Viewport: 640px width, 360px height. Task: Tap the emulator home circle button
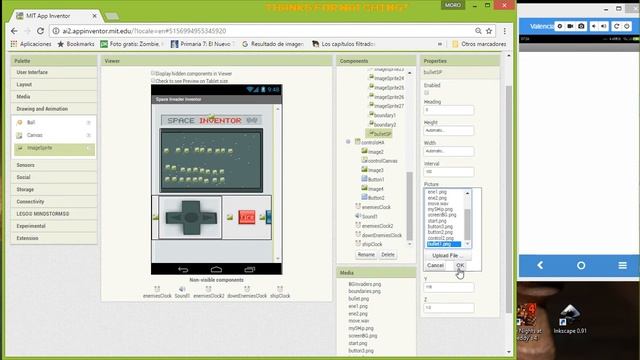pyautogui.click(x=581, y=266)
